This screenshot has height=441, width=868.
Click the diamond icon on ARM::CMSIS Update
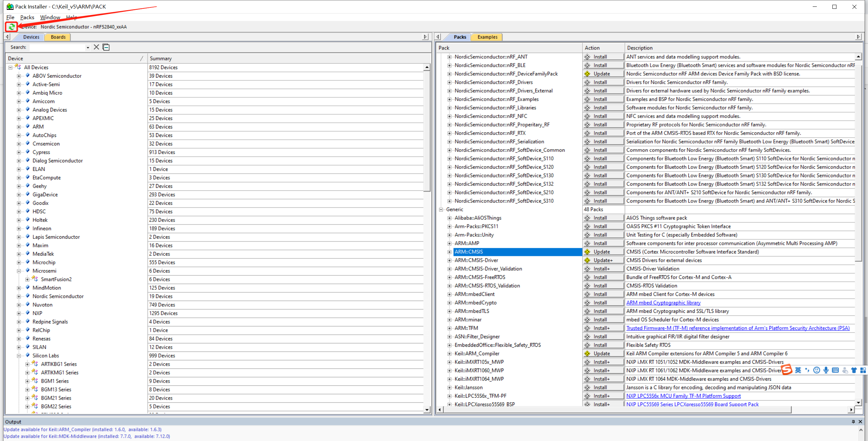pos(588,252)
